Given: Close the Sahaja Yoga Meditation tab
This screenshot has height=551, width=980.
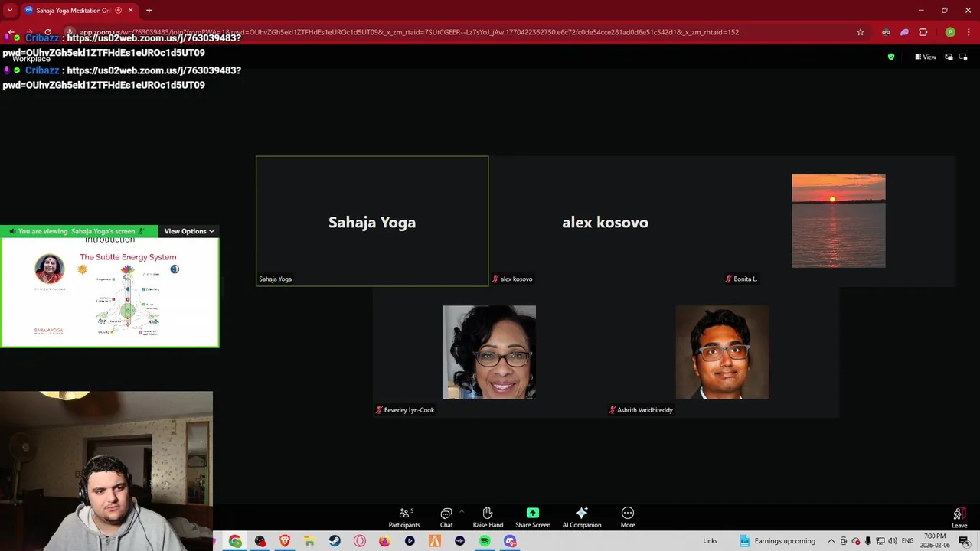Looking at the screenshot, I should pos(130,10).
